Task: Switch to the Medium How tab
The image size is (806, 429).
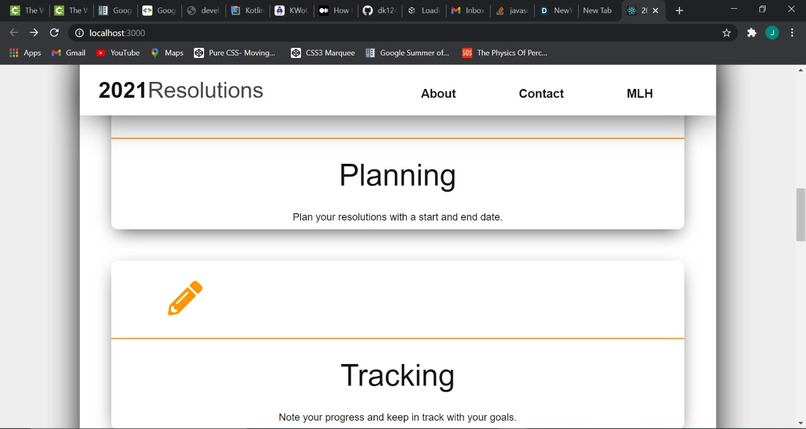Action: 336,10
